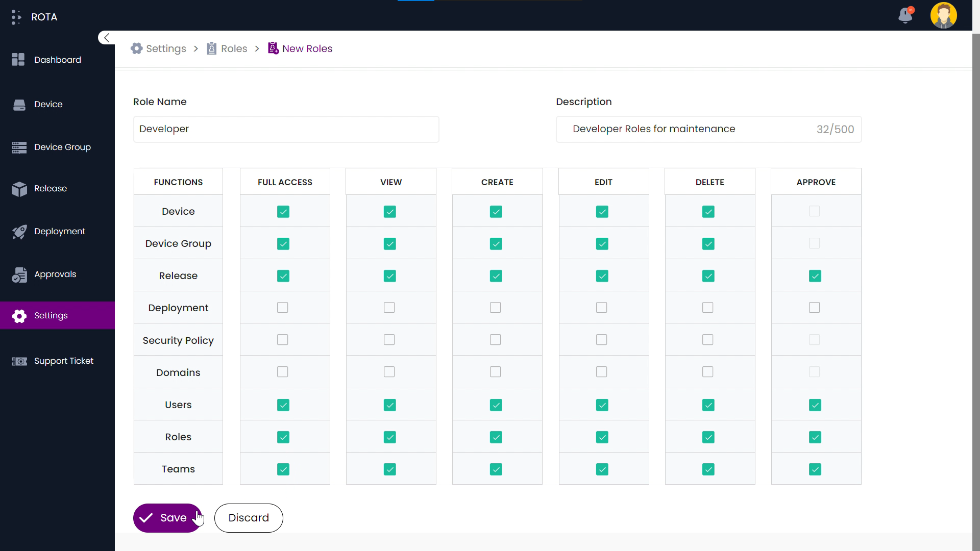Click the Role Name input field

coord(286,129)
